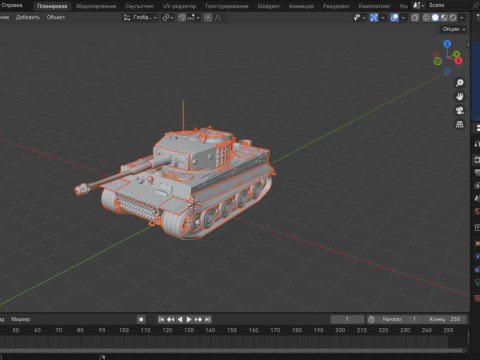Toggle X-ray mode button

(415, 18)
